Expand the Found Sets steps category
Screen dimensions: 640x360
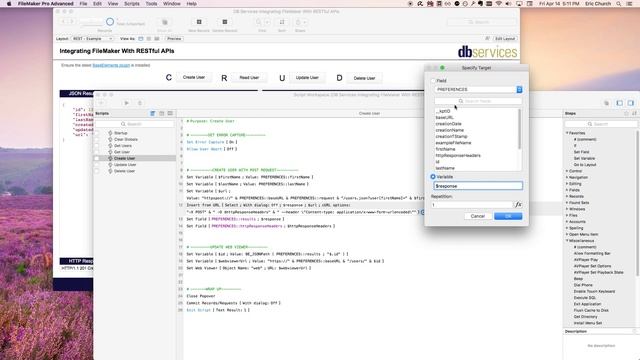[x=567, y=203]
